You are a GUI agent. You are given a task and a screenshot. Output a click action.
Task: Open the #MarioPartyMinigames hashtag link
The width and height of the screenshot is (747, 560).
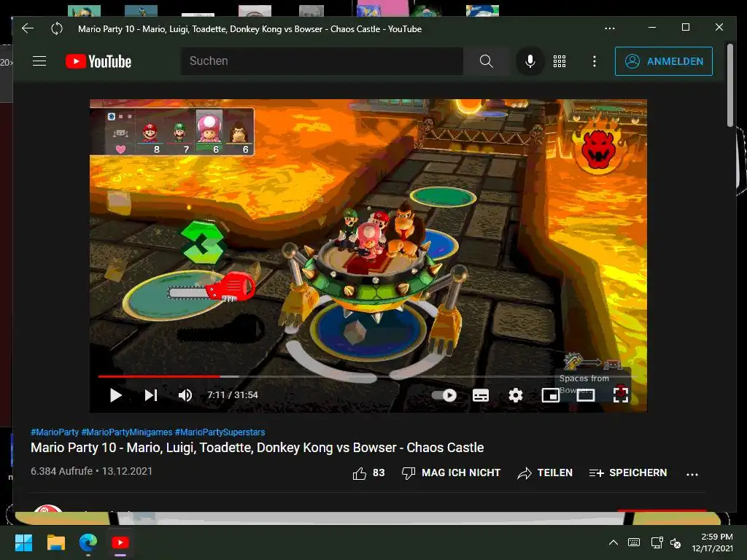click(127, 432)
